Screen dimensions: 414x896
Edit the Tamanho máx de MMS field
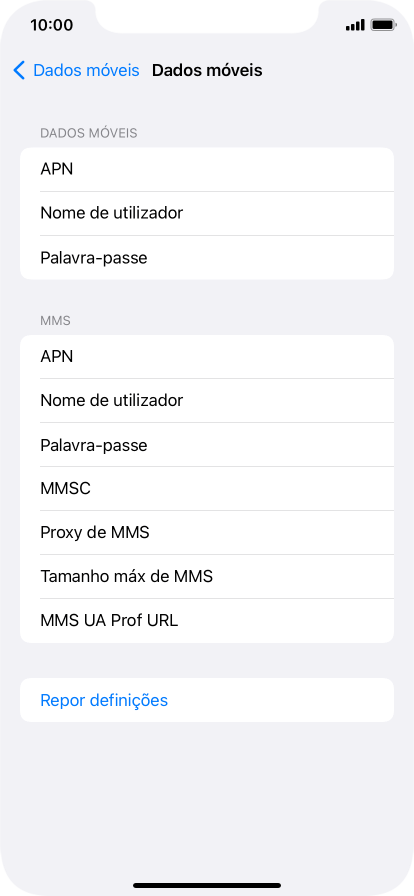207,577
